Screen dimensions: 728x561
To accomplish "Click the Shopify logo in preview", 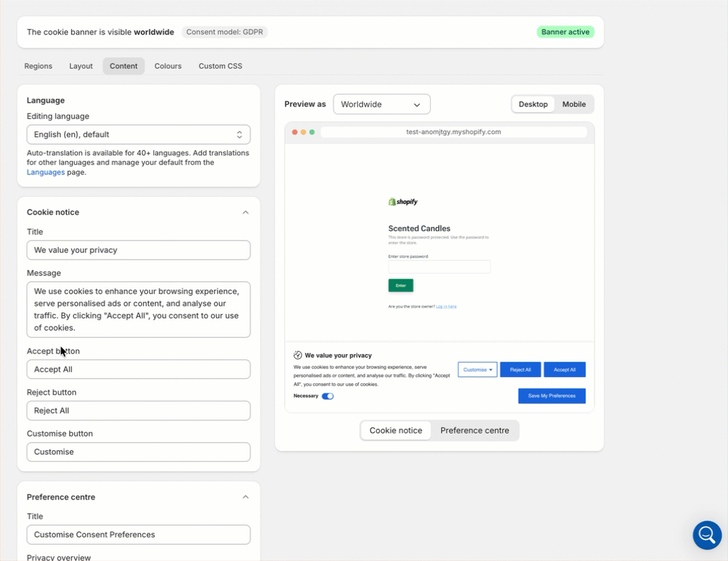I will click(x=403, y=201).
